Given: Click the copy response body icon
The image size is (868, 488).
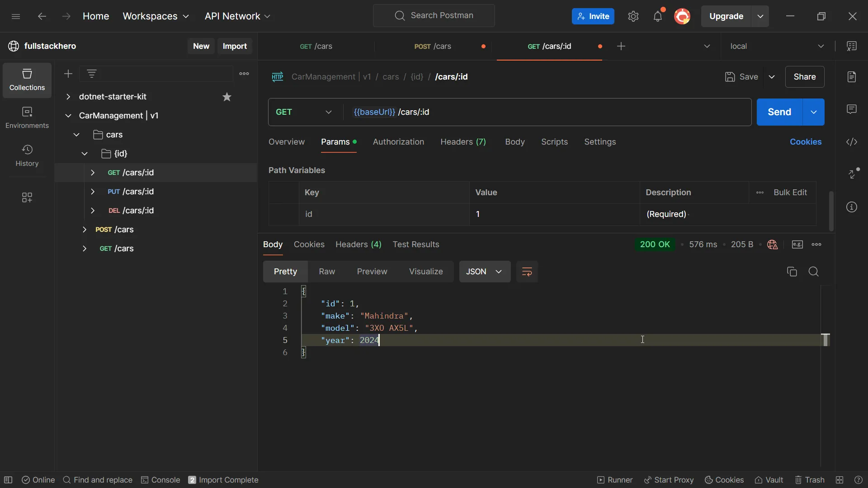Looking at the screenshot, I should point(792,272).
